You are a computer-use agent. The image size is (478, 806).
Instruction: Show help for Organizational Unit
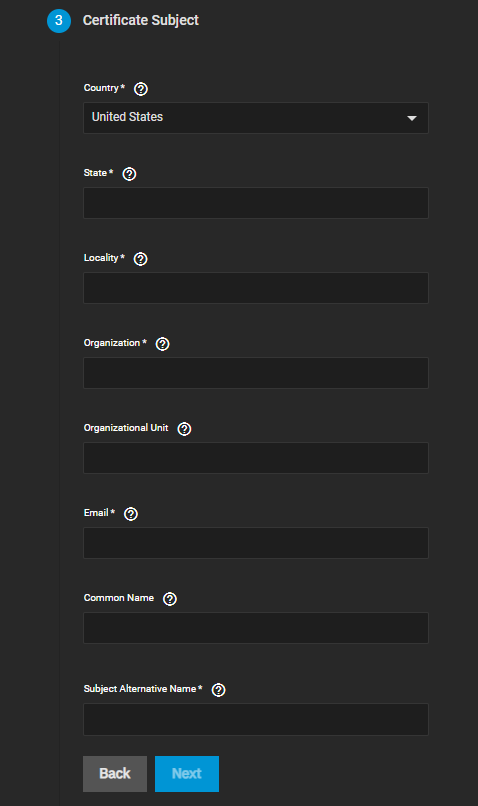point(185,429)
